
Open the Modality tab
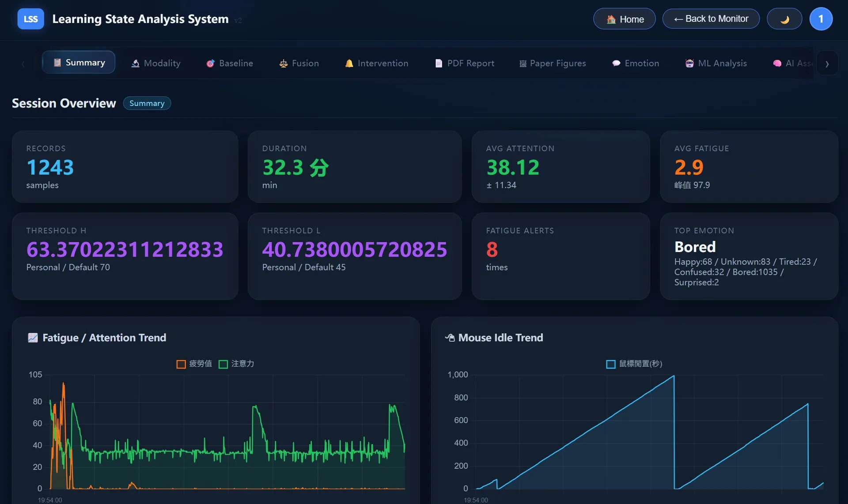click(155, 63)
